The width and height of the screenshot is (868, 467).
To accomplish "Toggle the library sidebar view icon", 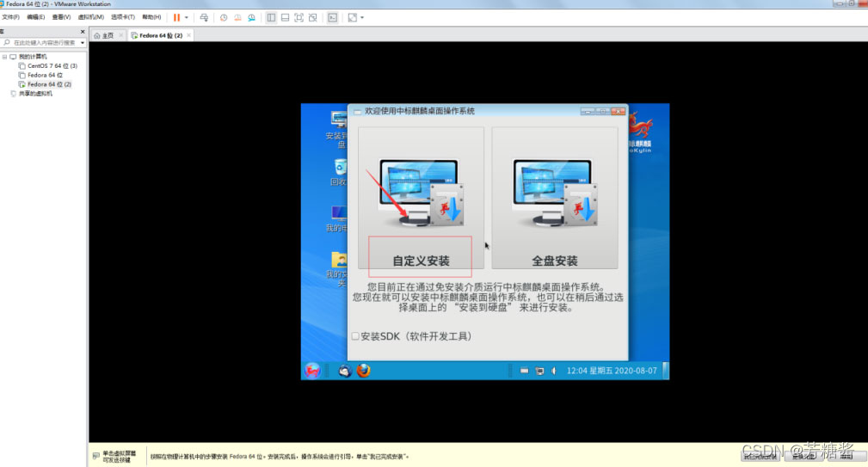I will point(271,18).
